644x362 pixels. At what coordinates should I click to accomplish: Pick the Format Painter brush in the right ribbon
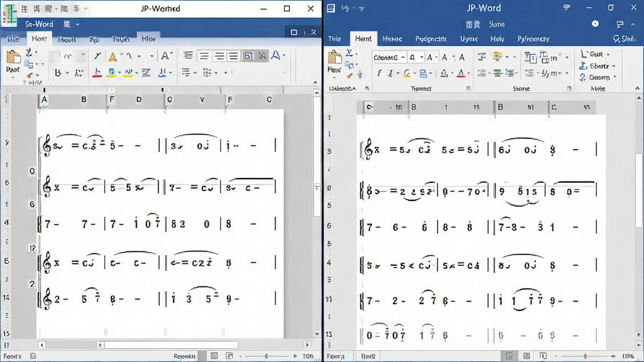[x=349, y=75]
